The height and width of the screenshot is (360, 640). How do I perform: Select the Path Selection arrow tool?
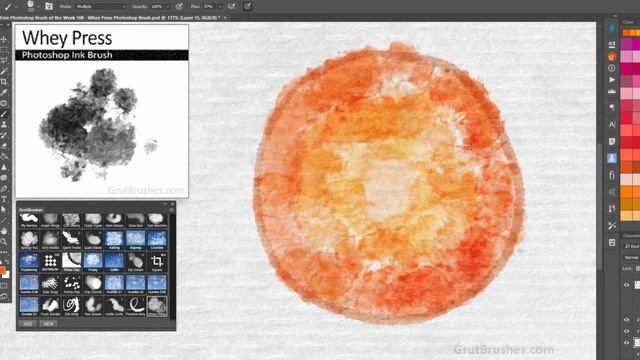click(x=4, y=209)
